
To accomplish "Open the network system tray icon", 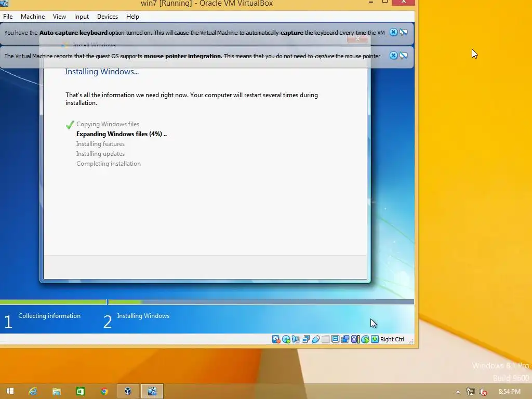I will point(470,392).
